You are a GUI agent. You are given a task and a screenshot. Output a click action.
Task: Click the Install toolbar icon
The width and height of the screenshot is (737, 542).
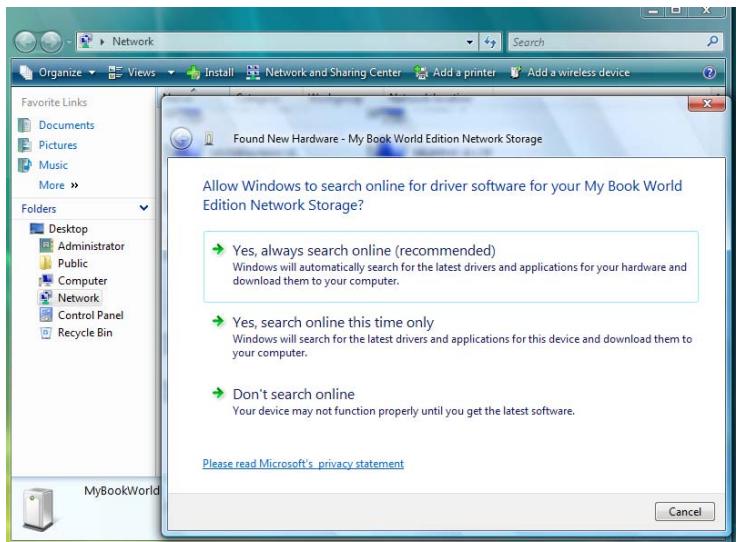(x=193, y=72)
